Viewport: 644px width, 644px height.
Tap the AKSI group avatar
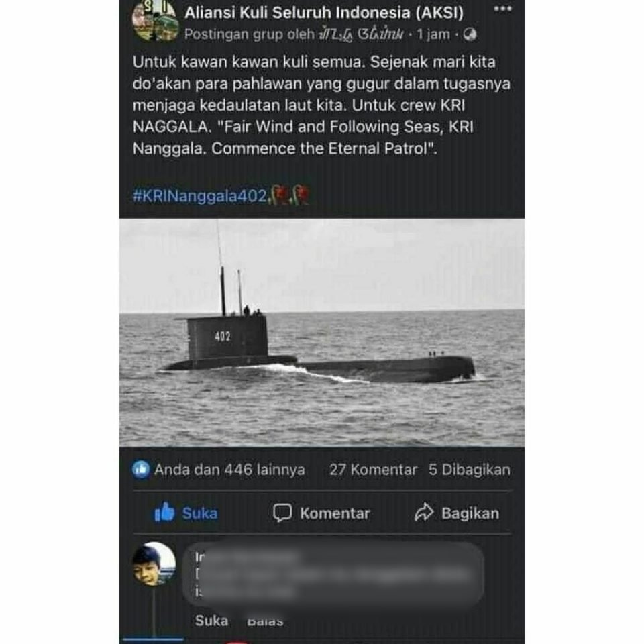(155, 21)
